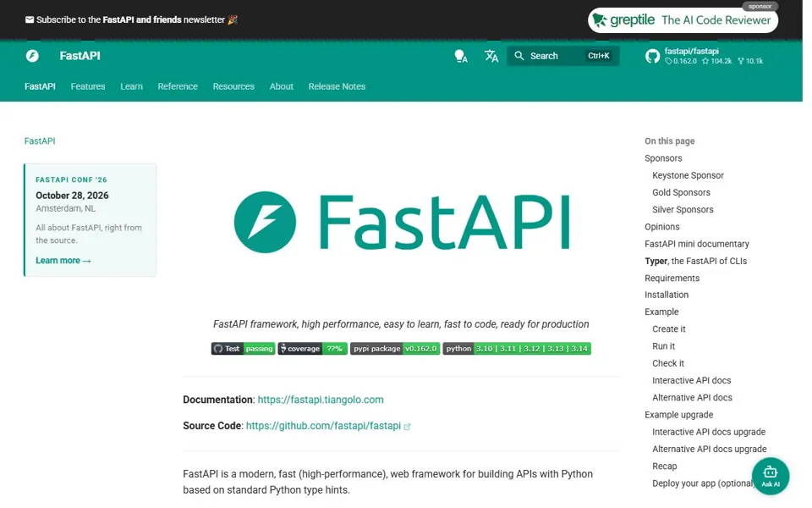Screen dimensions: 812x508
Task: Jump to Requirements section
Action: tap(672, 278)
